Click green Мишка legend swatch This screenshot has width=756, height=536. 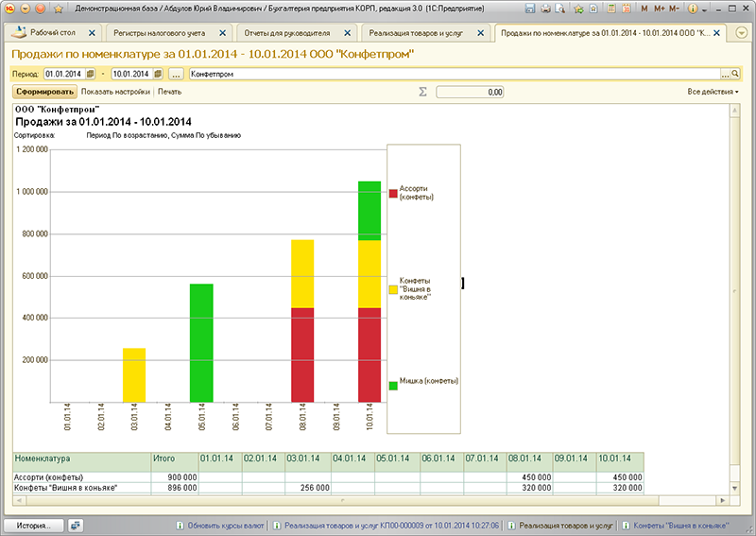point(393,386)
